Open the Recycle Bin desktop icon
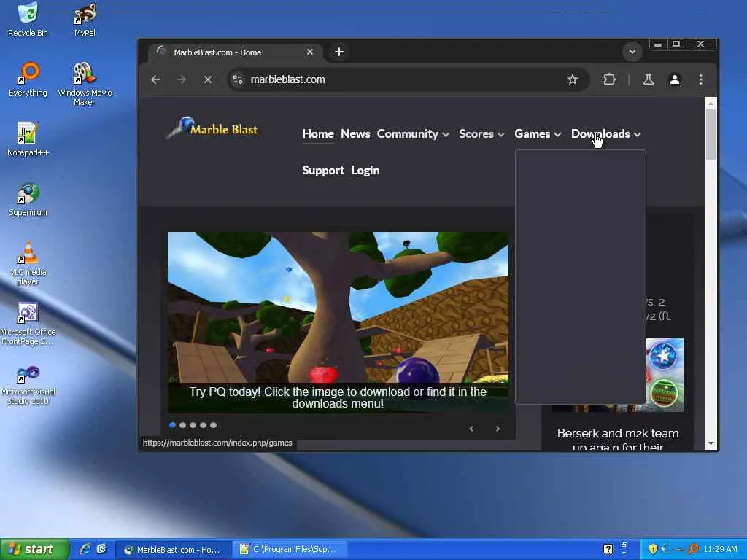Screen dimensions: 747x560 tap(28, 20)
